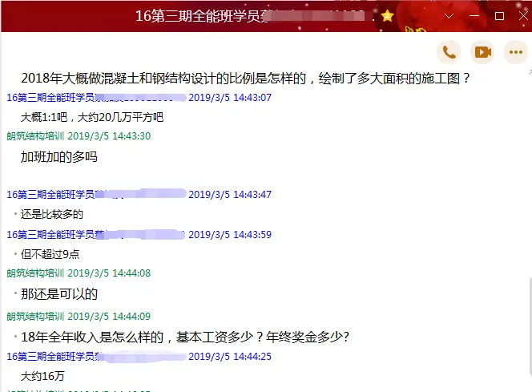Click the vertical chat scrollbar
532x392 pixels.
coord(530,326)
